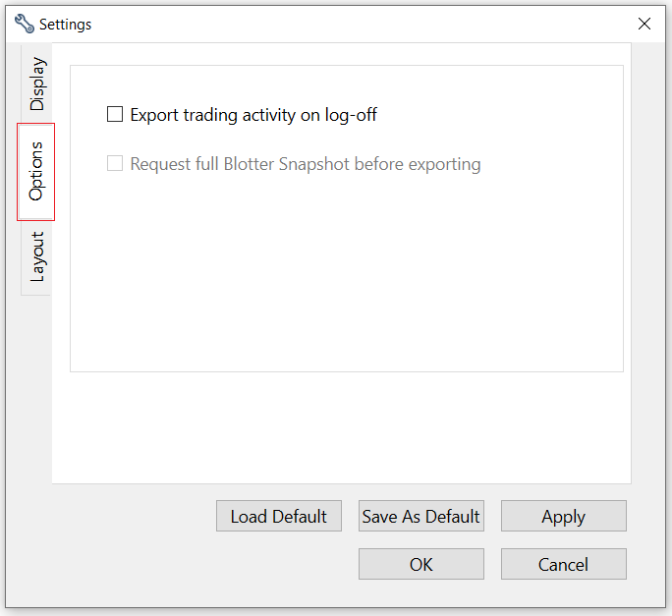Click the wrench icon in the title bar

pyautogui.click(x=24, y=24)
